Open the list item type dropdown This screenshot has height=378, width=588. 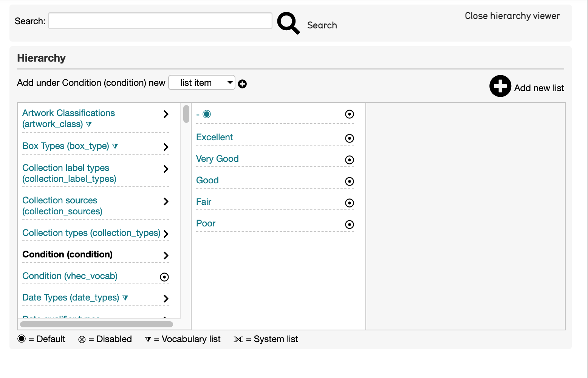[202, 82]
